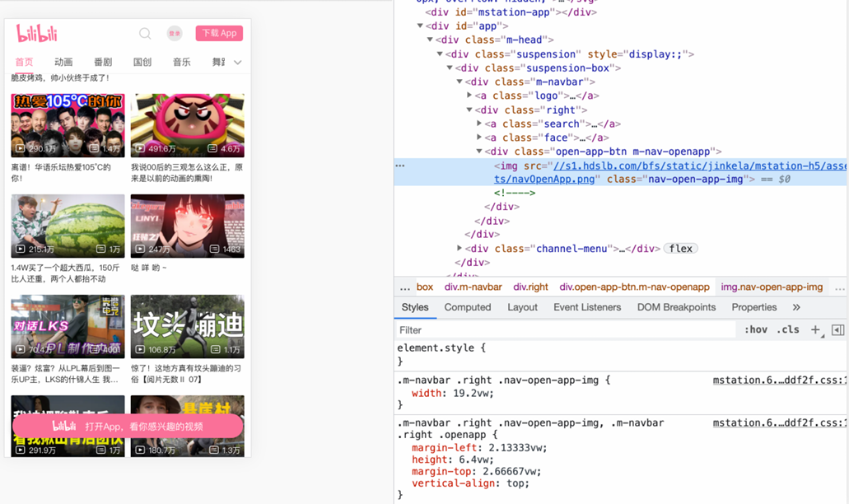
Task: Collapse the div class="right" node
Action: click(469, 110)
